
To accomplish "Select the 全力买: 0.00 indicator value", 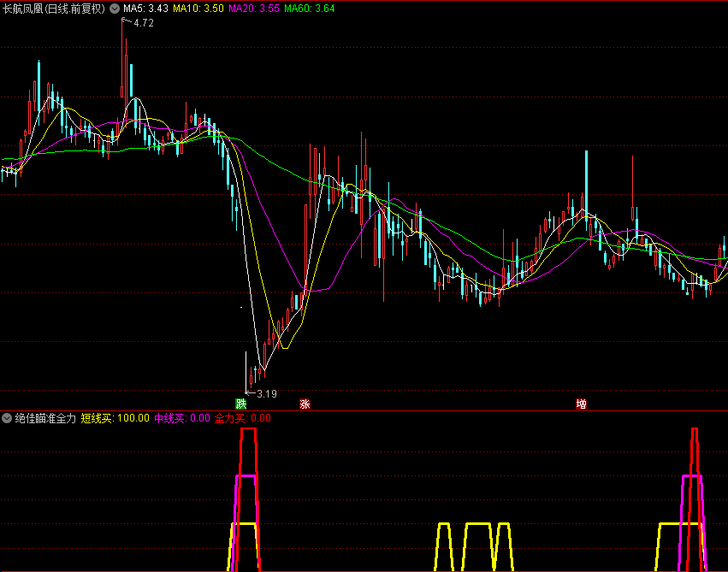I will pyautogui.click(x=242, y=418).
